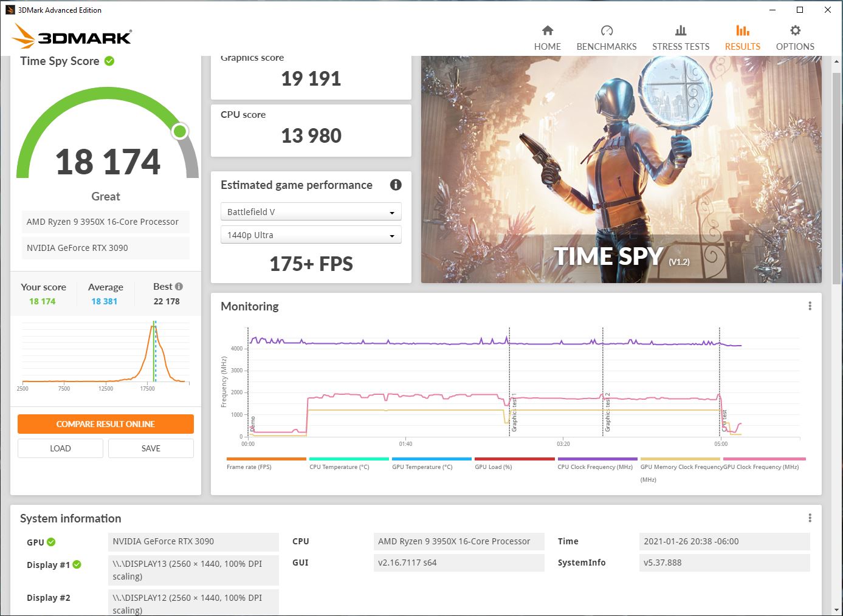Open the 1440p Ultra resolution dropdown
The image size is (843, 616).
click(311, 235)
